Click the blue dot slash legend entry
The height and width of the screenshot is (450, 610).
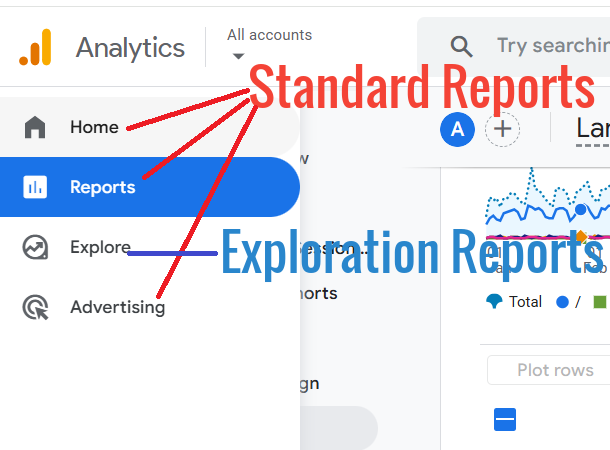click(x=568, y=302)
